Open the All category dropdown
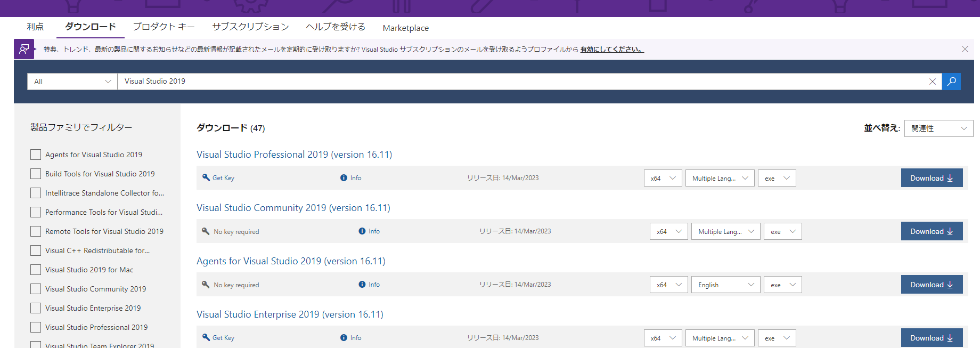 pyautogui.click(x=72, y=82)
